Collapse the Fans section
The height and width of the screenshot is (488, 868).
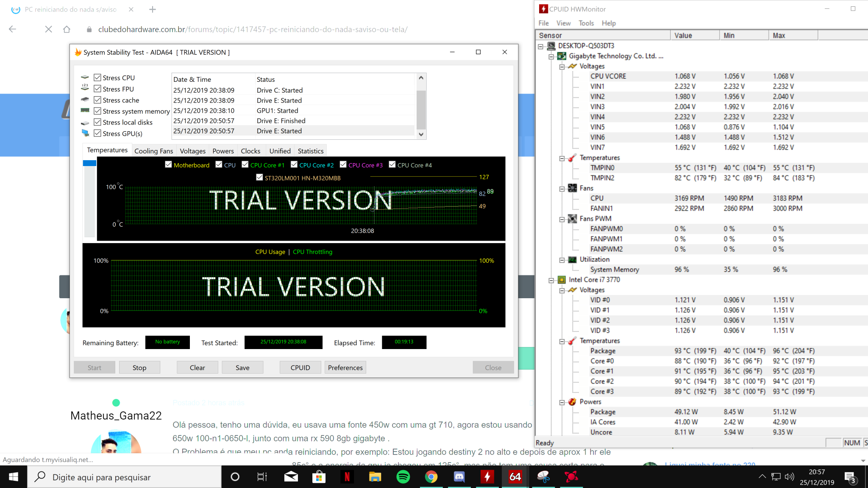[x=562, y=189]
